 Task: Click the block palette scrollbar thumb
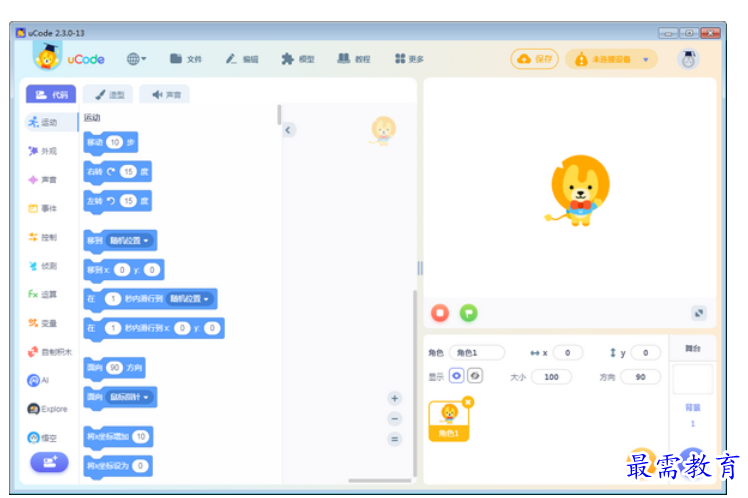[x=279, y=115]
